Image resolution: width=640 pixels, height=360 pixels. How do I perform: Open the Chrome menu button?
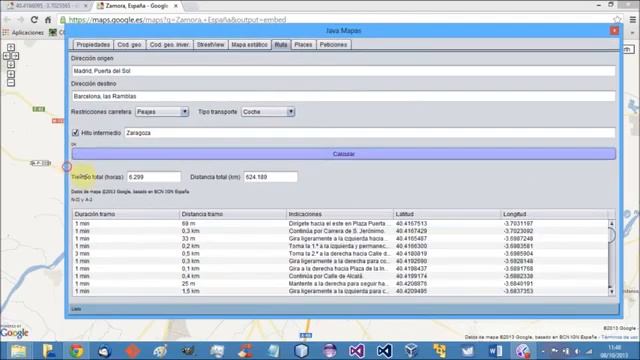click(633, 20)
